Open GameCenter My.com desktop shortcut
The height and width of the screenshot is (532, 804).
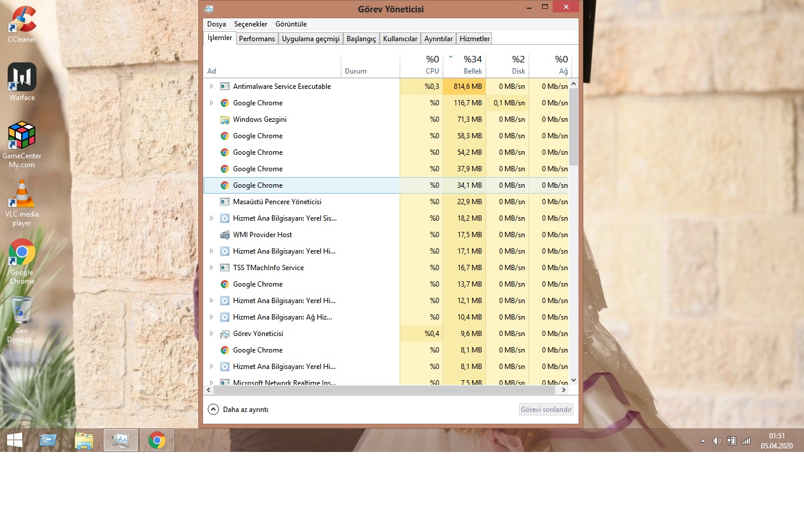point(22,145)
